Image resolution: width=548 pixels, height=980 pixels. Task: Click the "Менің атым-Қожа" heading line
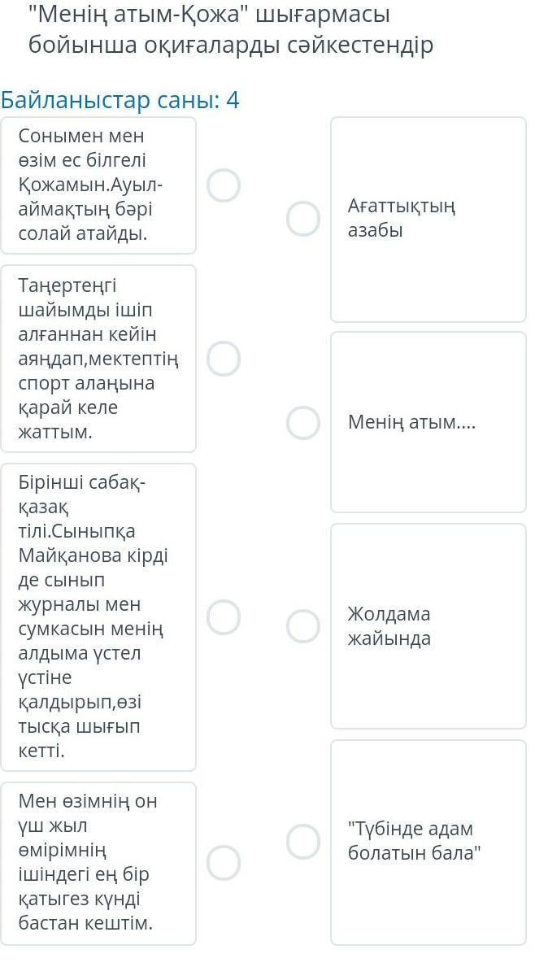tap(209, 15)
